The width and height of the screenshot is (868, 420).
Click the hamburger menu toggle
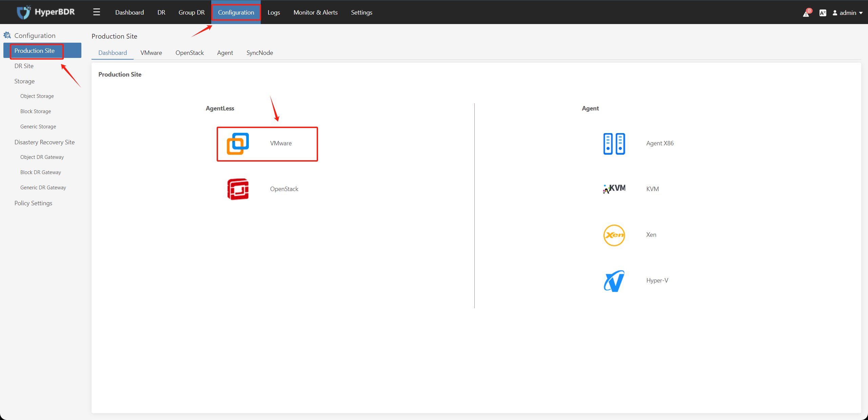click(x=96, y=12)
